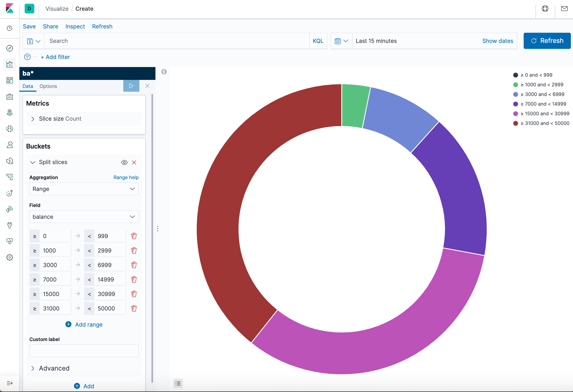The width and height of the screenshot is (573, 392).
Task: Open Canvas icon in sidebar
Action: click(10, 97)
